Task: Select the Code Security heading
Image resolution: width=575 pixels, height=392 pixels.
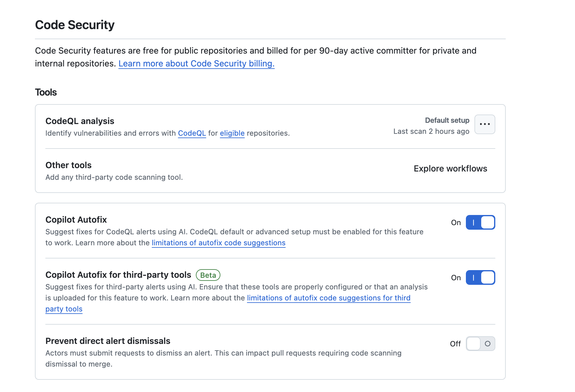Action: 75,25
